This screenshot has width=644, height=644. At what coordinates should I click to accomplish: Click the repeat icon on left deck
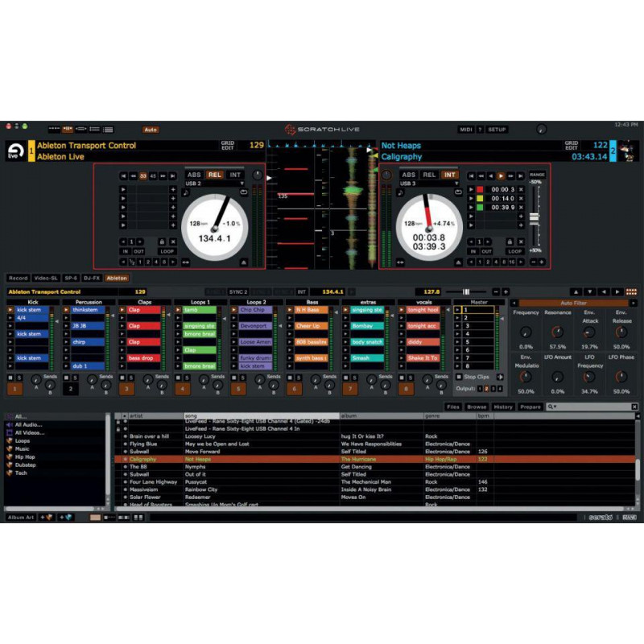(x=244, y=192)
